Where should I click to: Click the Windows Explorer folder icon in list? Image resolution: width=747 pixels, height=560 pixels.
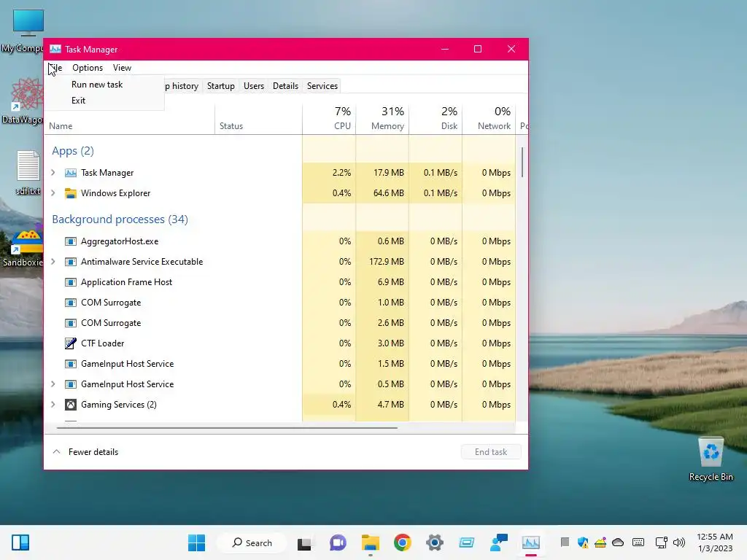click(x=71, y=193)
